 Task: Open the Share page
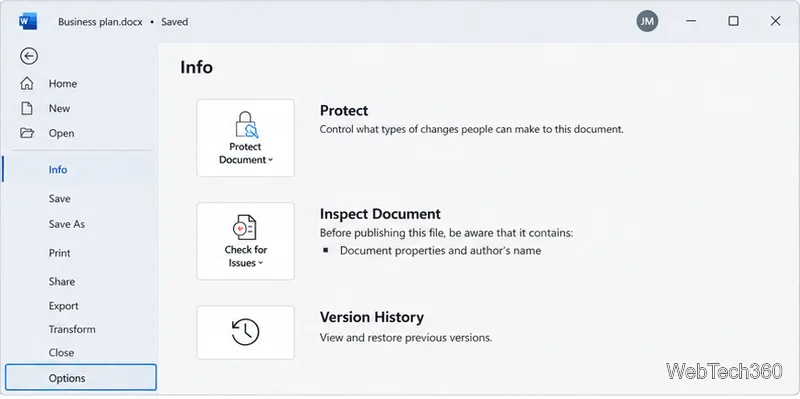62,282
